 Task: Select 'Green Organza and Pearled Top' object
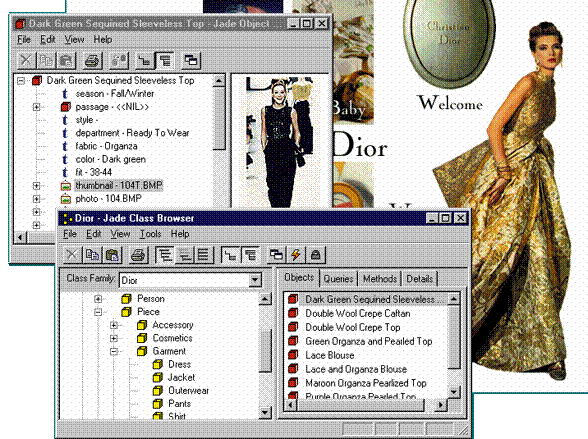369,341
